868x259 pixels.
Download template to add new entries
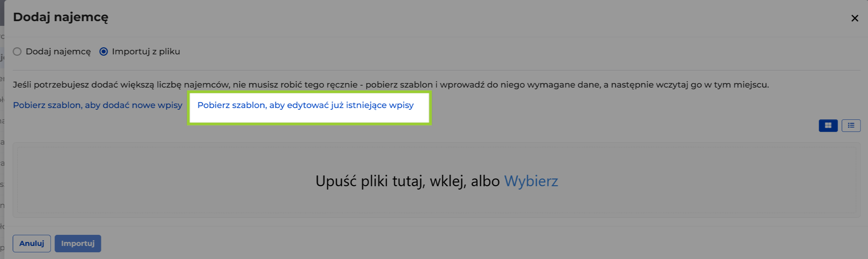click(98, 105)
